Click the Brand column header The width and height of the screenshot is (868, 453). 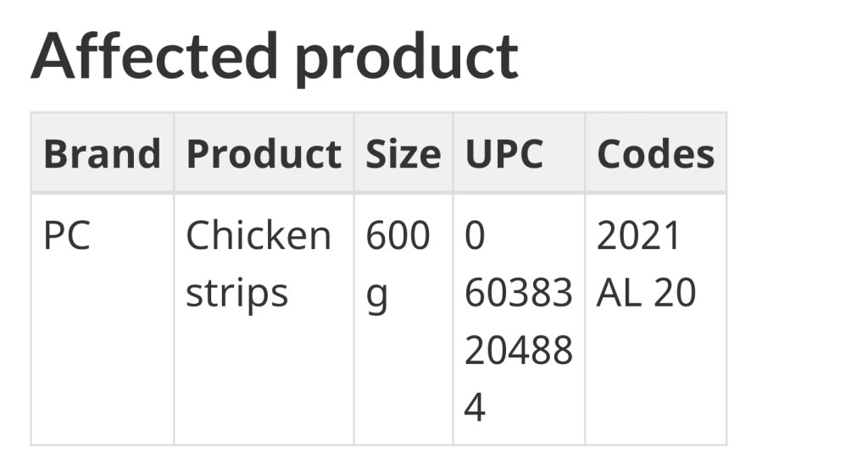click(x=102, y=154)
